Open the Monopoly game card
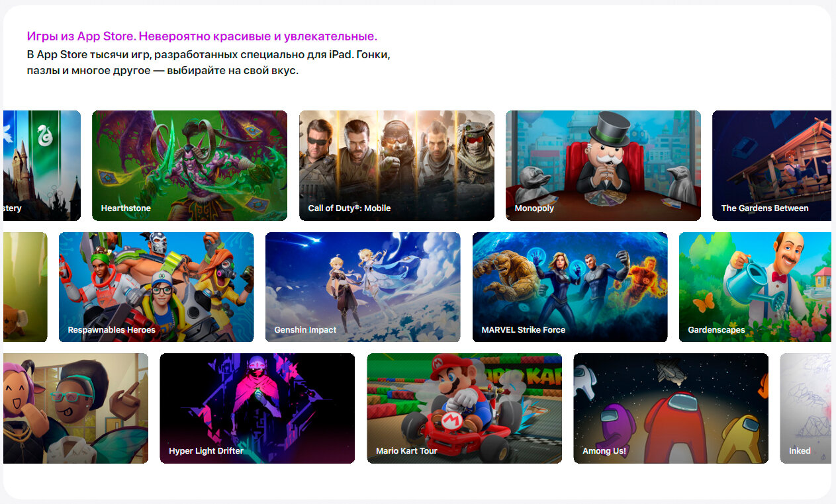Image resolution: width=836 pixels, height=504 pixels. click(603, 165)
